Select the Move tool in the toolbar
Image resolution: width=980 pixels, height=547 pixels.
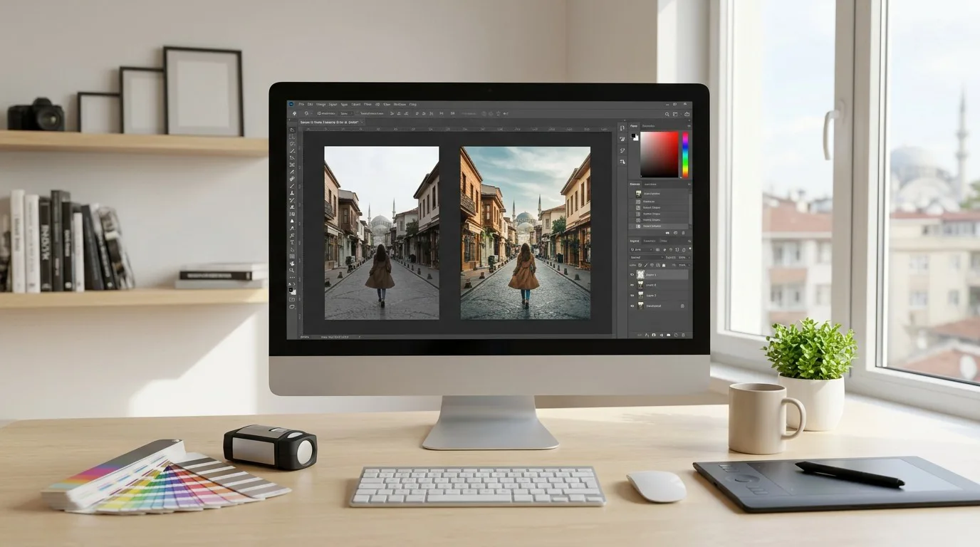click(x=292, y=130)
